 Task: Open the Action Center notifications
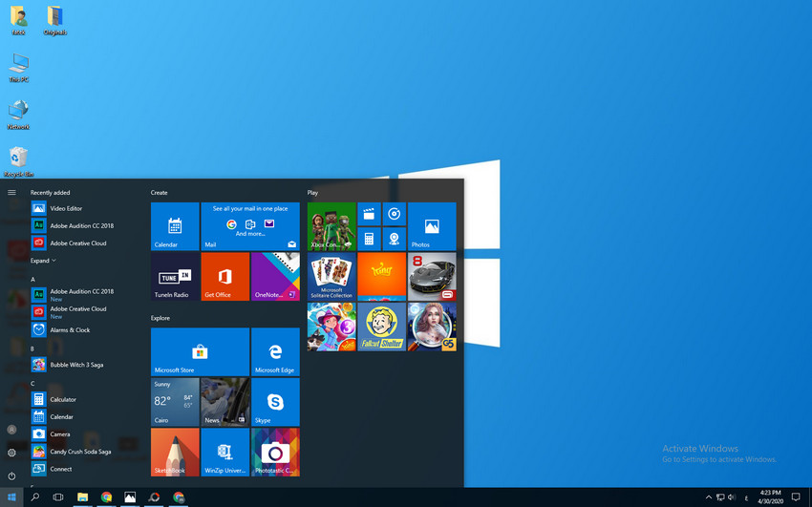[796, 497]
